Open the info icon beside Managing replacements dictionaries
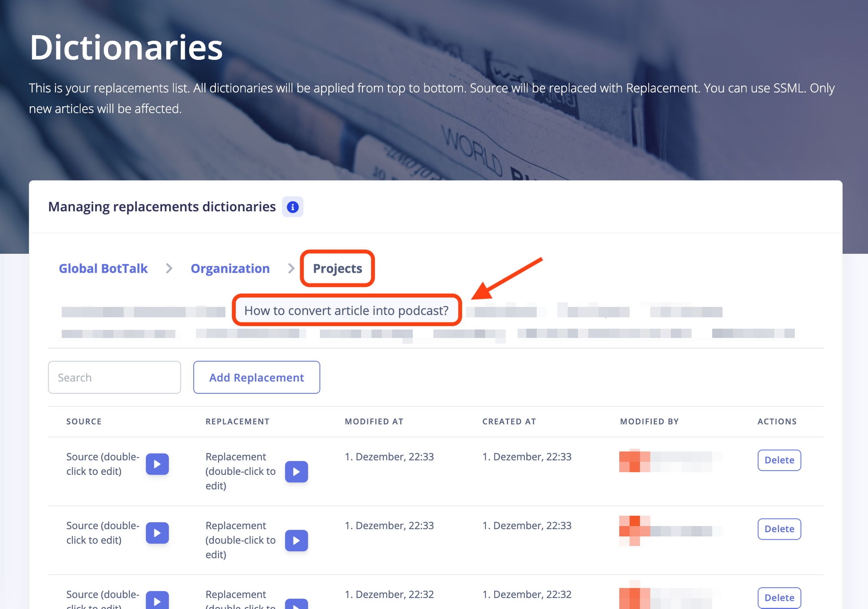Viewport: 868px width, 609px height. tap(293, 207)
